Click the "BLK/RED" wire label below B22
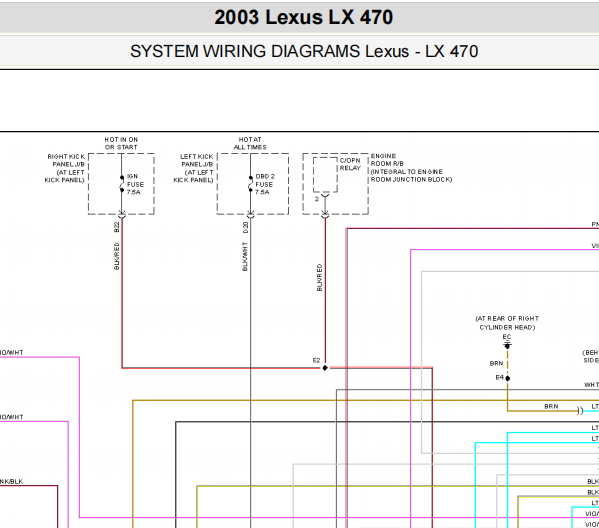Image resolution: width=599 pixels, height=528 pixels. (117, 256)
